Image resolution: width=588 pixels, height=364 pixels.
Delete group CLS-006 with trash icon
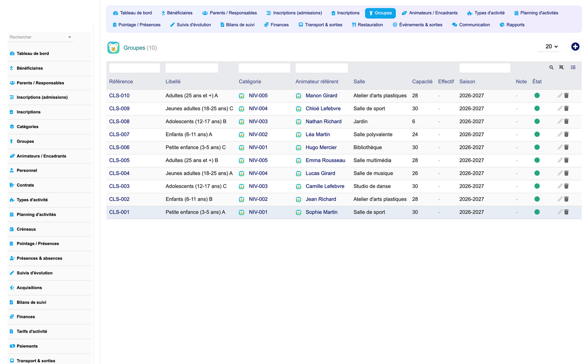(566, 147)
